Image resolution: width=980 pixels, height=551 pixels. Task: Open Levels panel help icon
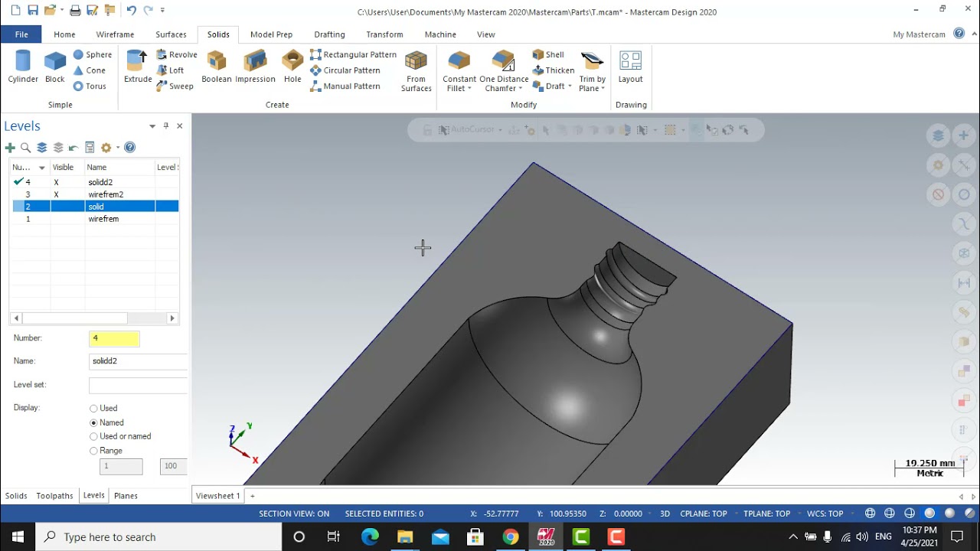(129, 148)
